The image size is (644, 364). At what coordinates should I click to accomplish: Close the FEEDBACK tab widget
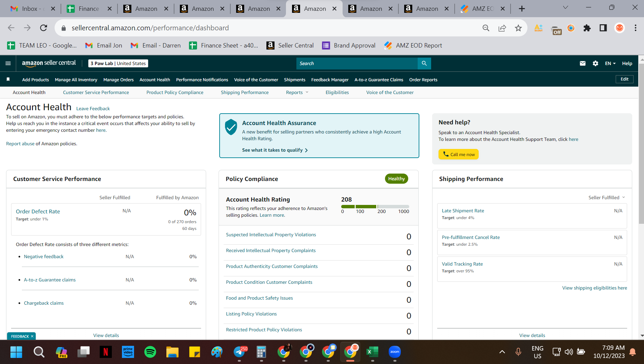(32, 336)
